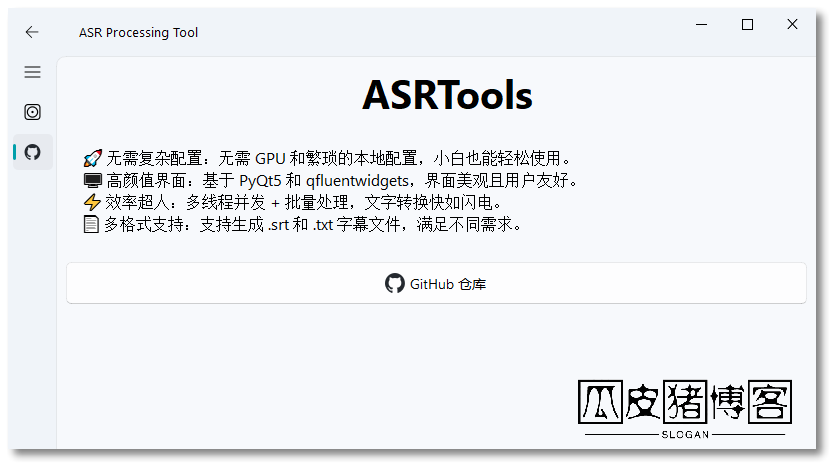Click the line starting with 高颜值界面

coord(331,180)
